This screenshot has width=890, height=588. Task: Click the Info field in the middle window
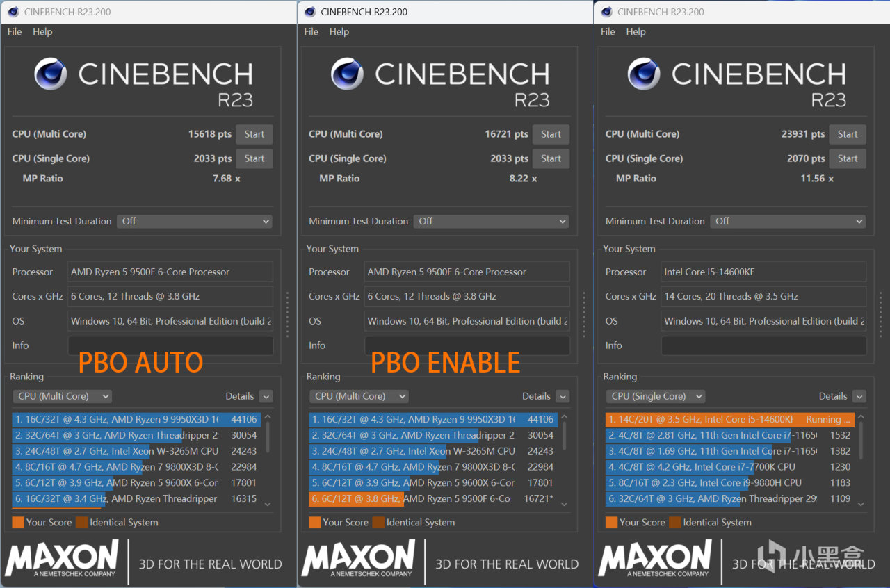click(467, 345)
